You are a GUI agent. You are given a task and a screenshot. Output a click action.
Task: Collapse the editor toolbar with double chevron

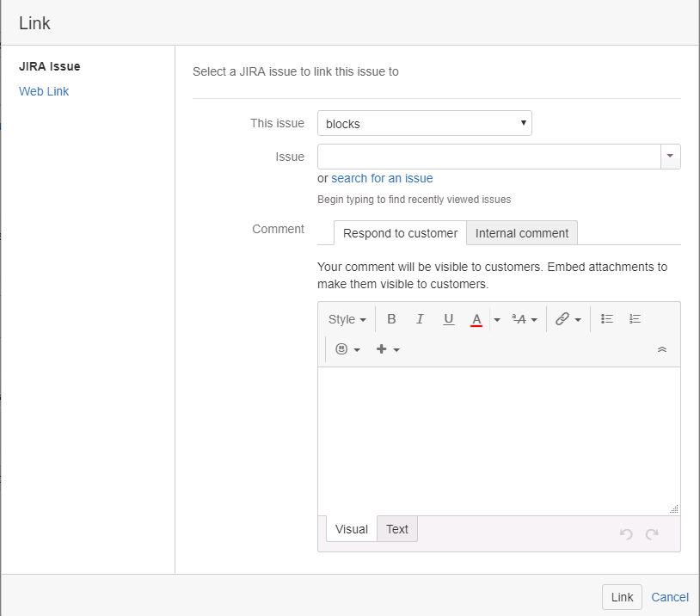point(662,350)
